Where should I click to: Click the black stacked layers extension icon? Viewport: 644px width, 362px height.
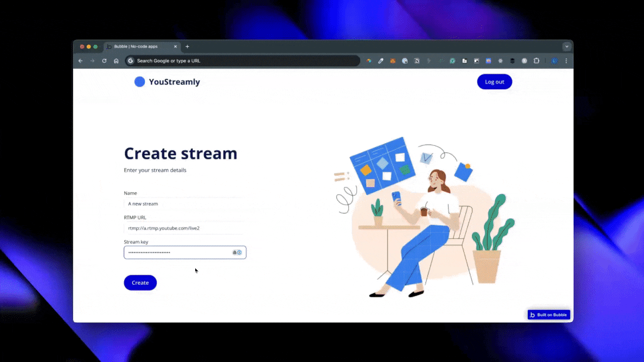point(512,61)
